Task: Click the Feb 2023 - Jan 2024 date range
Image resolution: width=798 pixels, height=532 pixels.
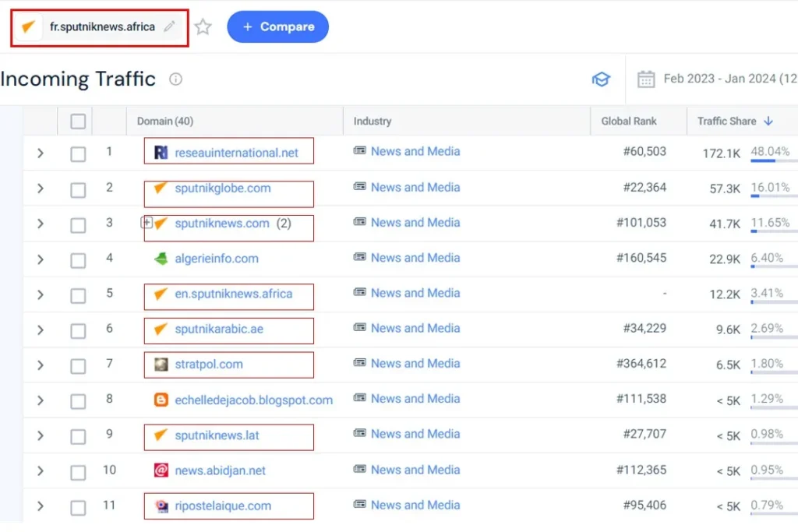Action: (729, 79)
